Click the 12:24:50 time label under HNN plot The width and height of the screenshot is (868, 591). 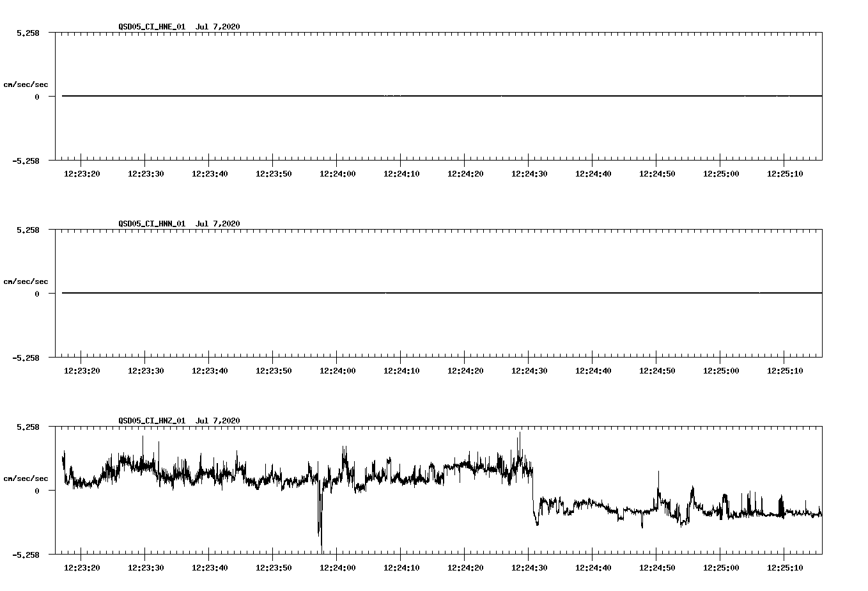tap(657, 371)
